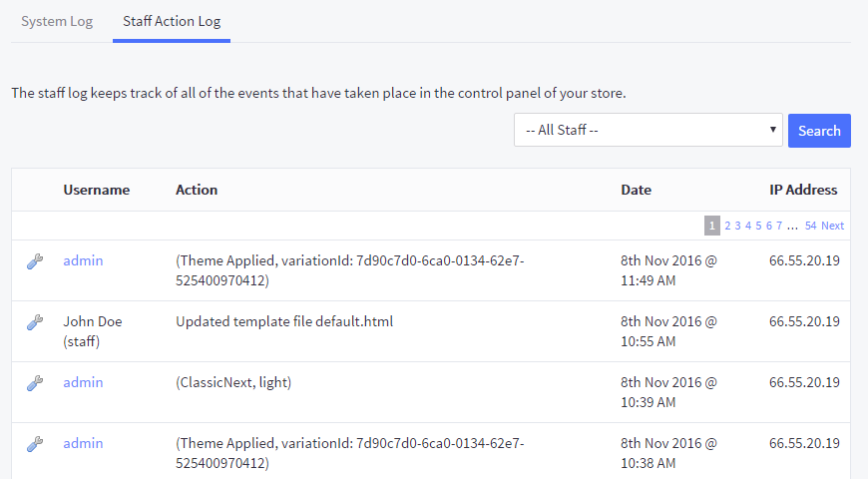The height and width of the screenshot is (479, 868).
Task: Jump to page 7 in pagination
Action: point(779,226)
